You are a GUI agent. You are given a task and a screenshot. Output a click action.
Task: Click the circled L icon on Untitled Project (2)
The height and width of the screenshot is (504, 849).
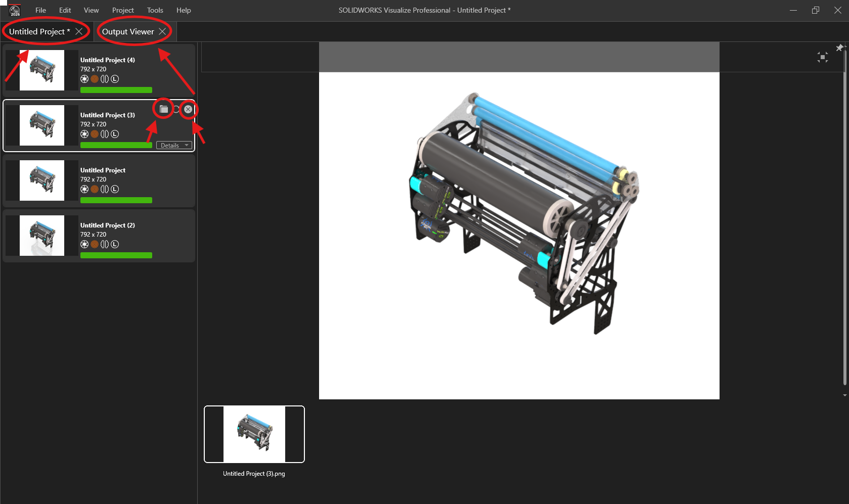click(x=115, y=244)
